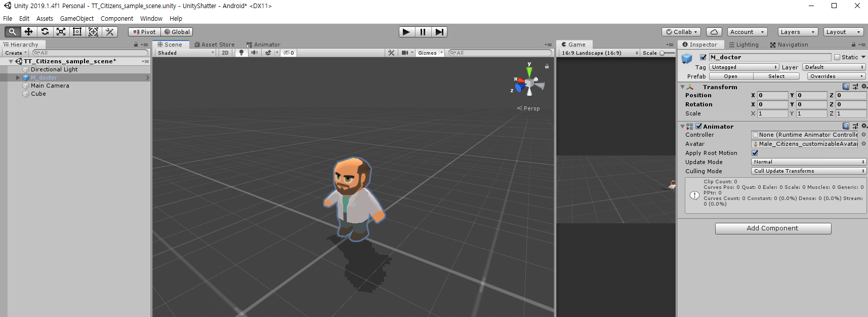Open the Layer dropdown showing Default
868x317 pixels.
pos(834,67)
